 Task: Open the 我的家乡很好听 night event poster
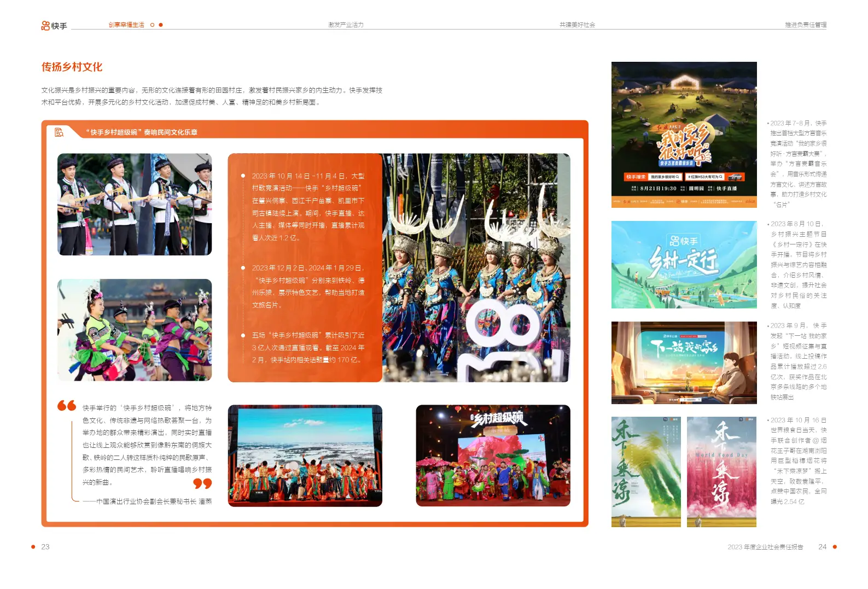tap(684, 135)
